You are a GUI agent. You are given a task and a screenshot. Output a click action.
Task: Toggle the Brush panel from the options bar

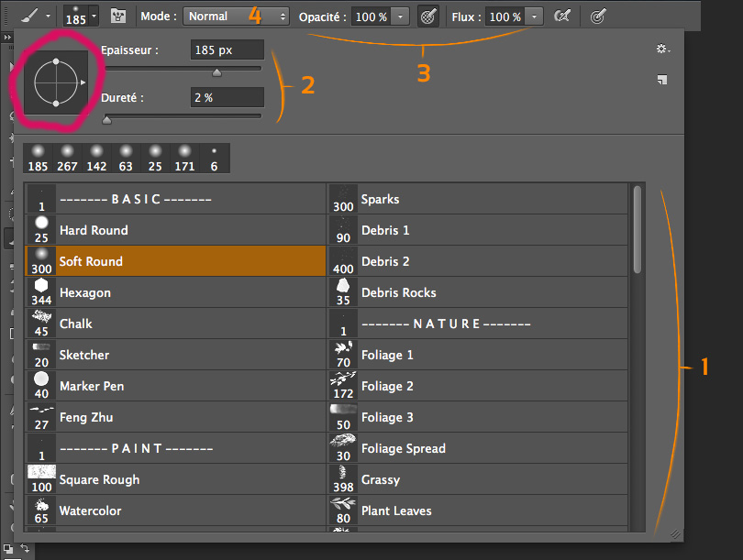(x=118, y=16)
